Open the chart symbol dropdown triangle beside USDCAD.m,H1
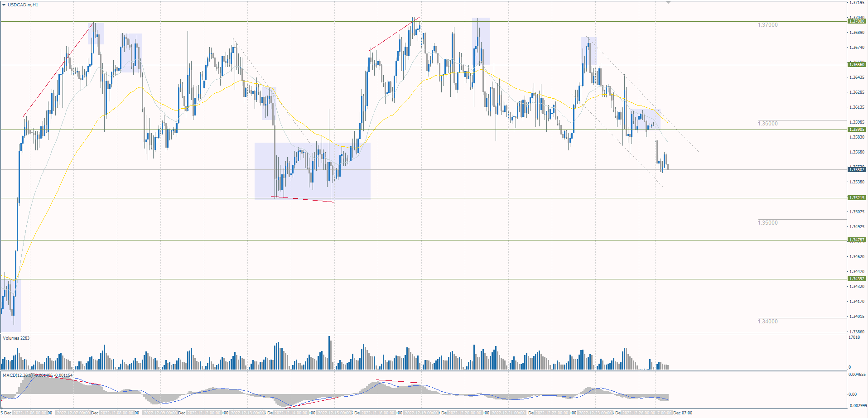The width and height of the screenshot is (868, 418). pos(4,5)
